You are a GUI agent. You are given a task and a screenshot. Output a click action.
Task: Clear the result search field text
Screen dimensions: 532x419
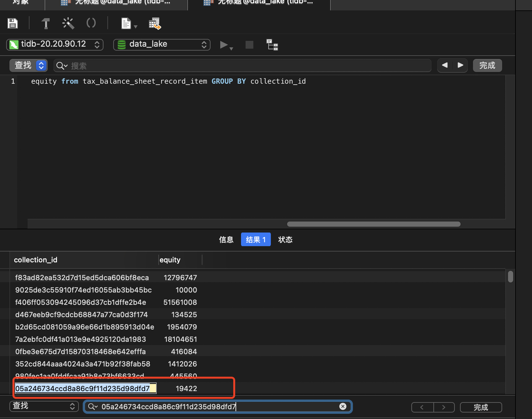click(x=343, y=406)
